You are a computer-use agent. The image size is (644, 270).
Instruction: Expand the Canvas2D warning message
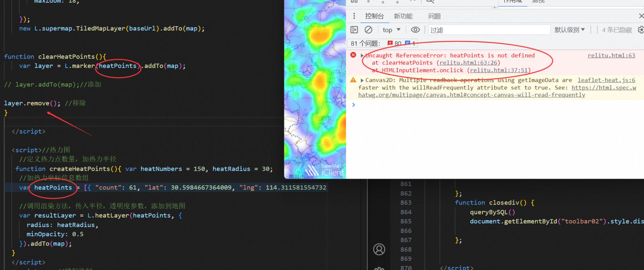coord(362,80)
